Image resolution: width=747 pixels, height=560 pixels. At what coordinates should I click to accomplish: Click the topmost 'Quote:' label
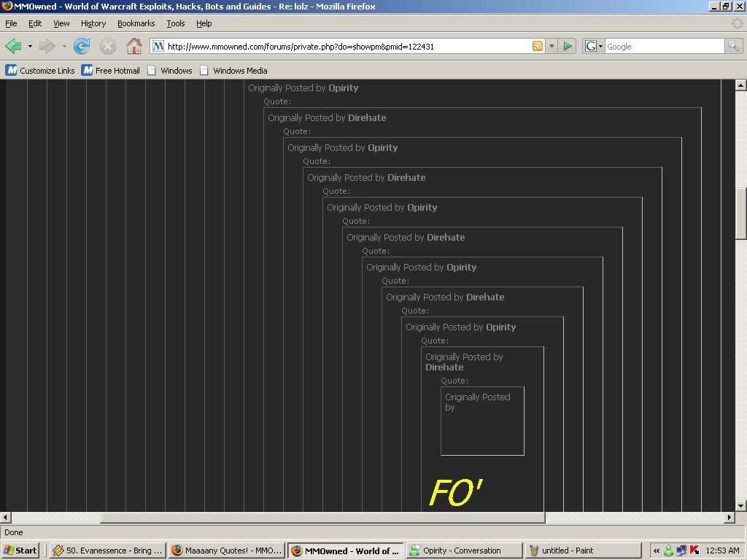[x=277, y=101]
